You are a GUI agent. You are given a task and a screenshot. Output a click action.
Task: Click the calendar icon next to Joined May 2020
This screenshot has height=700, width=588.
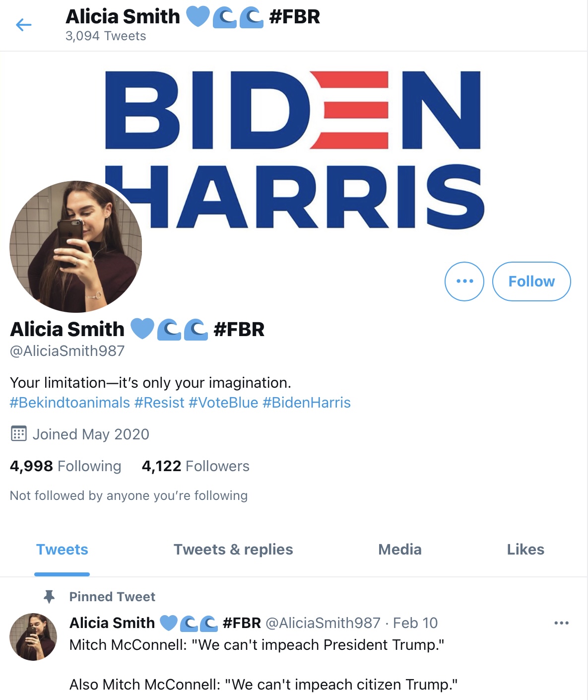tap(18, 434)
